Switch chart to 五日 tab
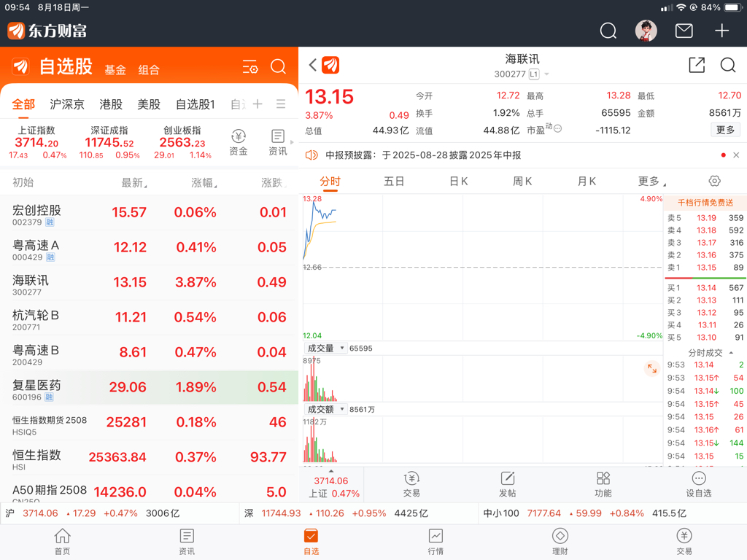Screen dimensions: 747x560 click(394, 182)
